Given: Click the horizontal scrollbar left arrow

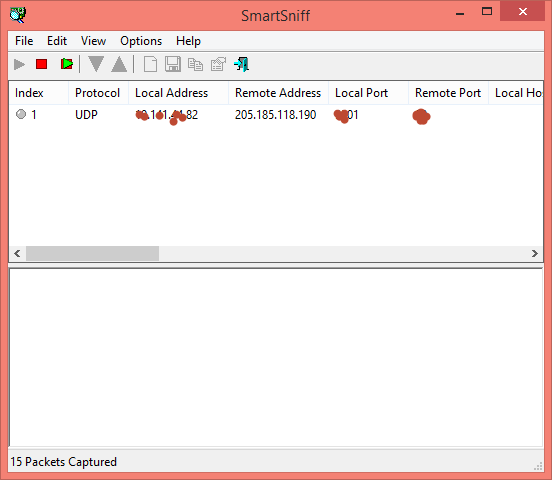Looking at the screenshot, I should (17, 253).
